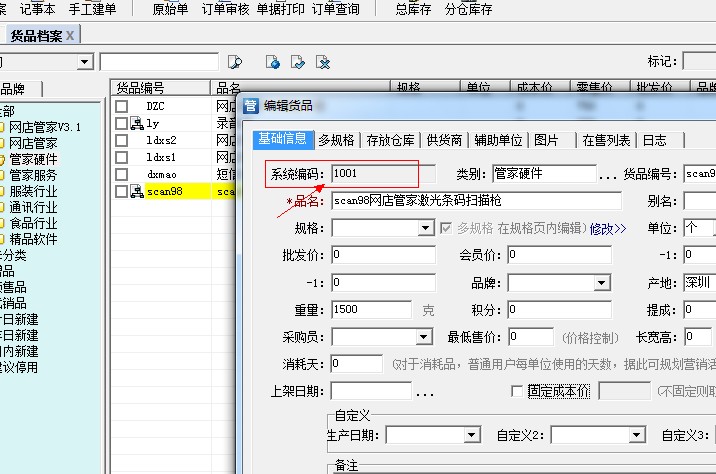Click the network icon beside scan98 row
Viewport: 716px width, 474px height.
coord(136,192)
